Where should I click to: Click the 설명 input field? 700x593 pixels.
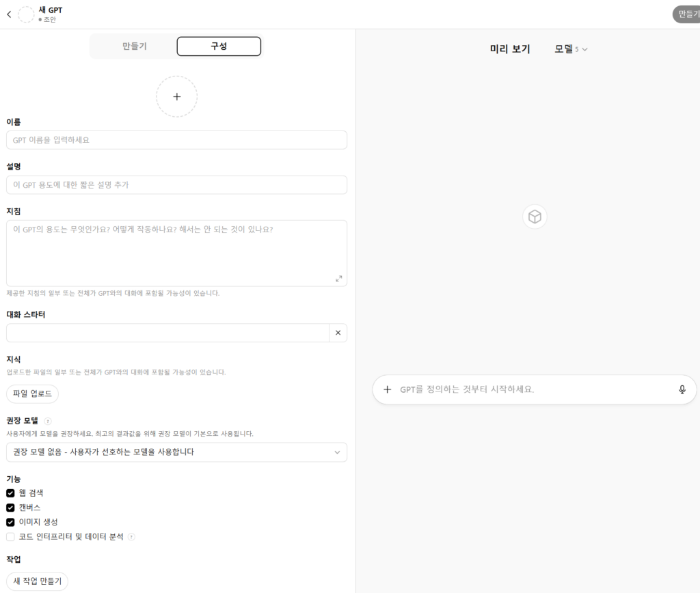(x=176, y=185)
